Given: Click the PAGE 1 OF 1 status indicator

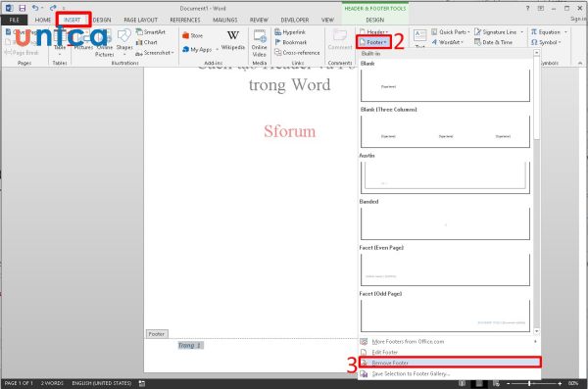Looking at the screenshot, I should click(19, 383).
